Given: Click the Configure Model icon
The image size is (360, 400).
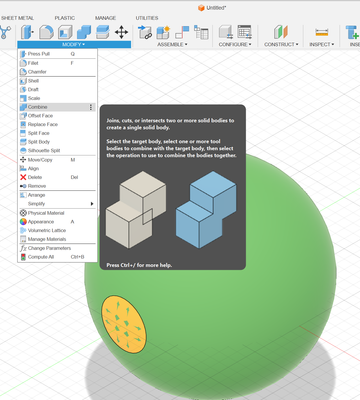Looking at the screenshot, I should coord(226,32).
